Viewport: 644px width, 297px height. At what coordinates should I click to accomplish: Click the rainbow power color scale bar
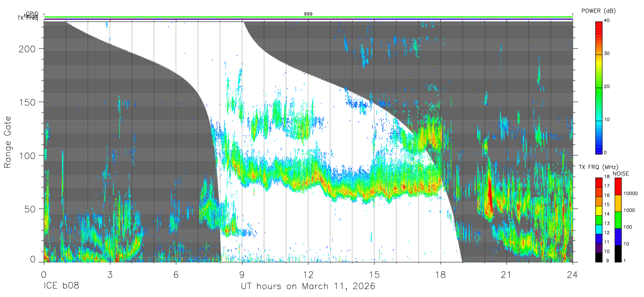(599, 86)
